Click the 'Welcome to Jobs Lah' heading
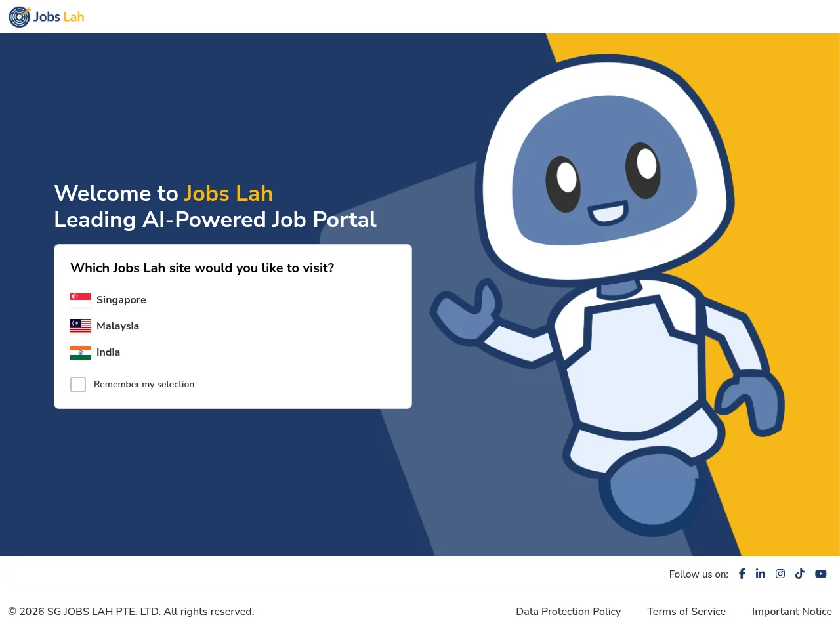Viewport: 840px width, 630px height. pyautogui.click(x=163, y=194)
